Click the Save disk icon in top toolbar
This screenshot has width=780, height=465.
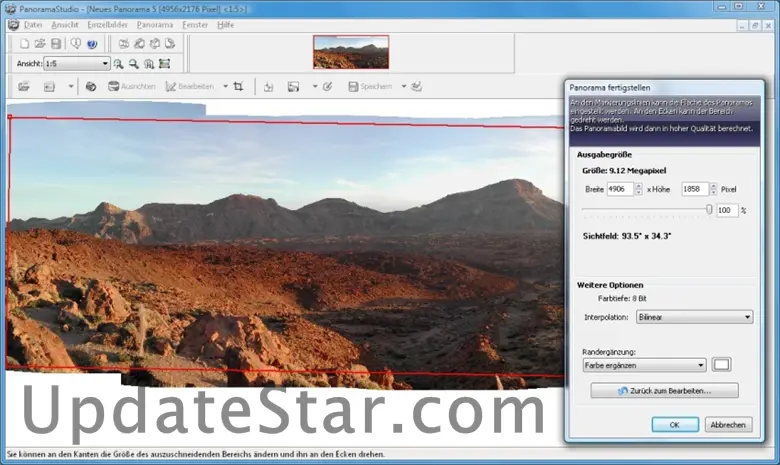56,44
